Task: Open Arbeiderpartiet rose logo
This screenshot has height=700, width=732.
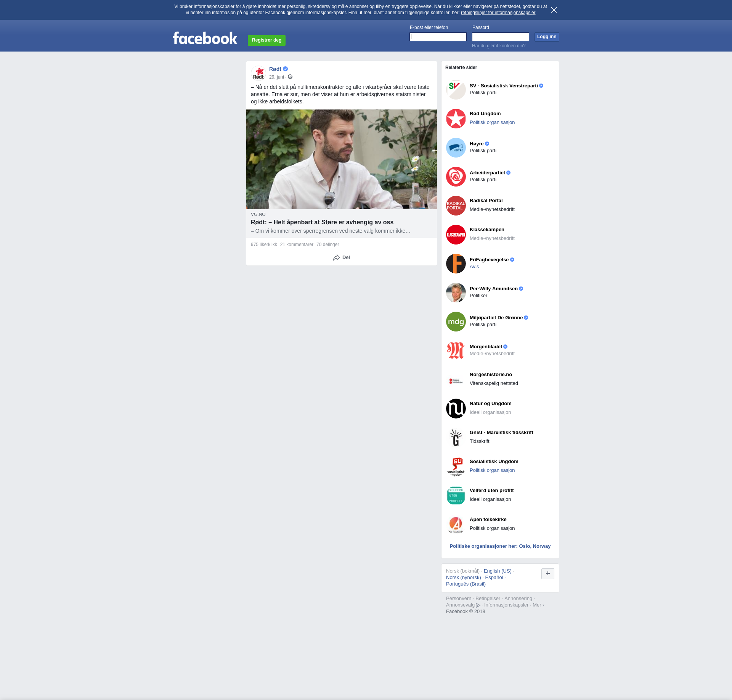Action: click(x=456, y=177)
